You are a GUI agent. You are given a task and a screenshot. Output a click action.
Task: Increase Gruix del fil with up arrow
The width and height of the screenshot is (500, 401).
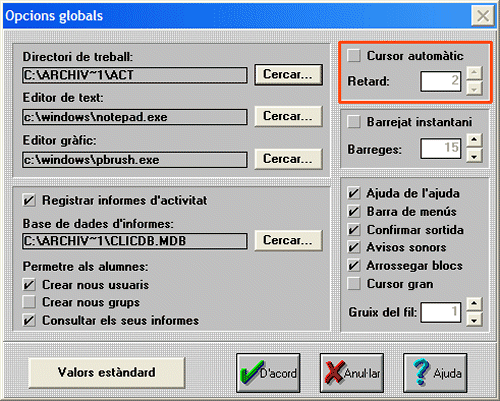point(474,304)
